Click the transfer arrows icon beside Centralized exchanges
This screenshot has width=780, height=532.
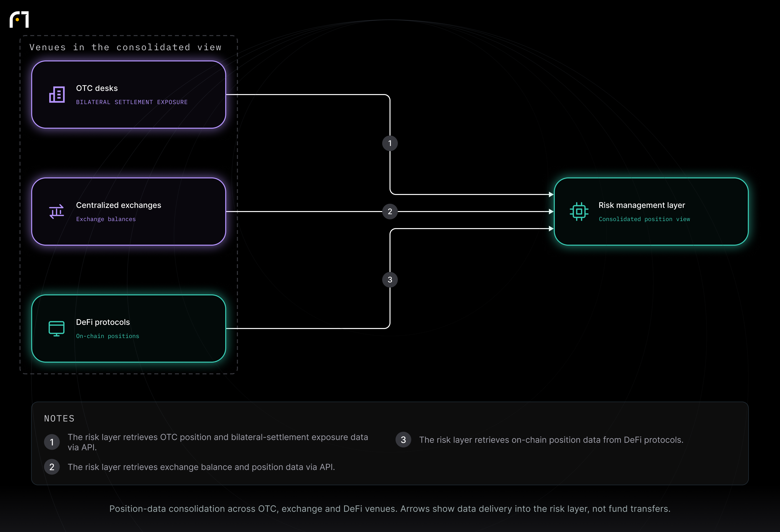[x=57, y=212]
